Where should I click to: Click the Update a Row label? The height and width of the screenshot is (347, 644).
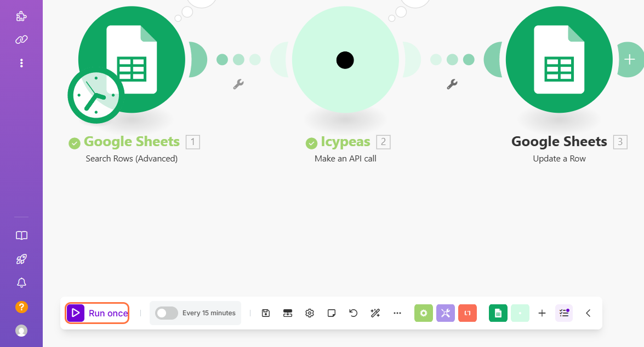(x=559, y=159)
